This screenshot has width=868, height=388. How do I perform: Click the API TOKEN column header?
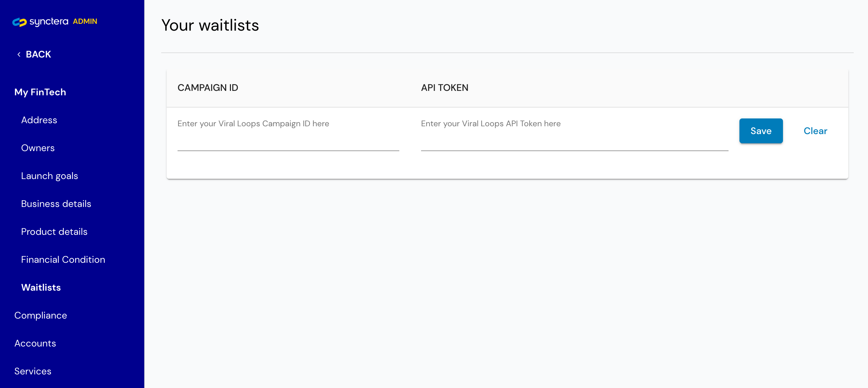click(x=445, y=88)
